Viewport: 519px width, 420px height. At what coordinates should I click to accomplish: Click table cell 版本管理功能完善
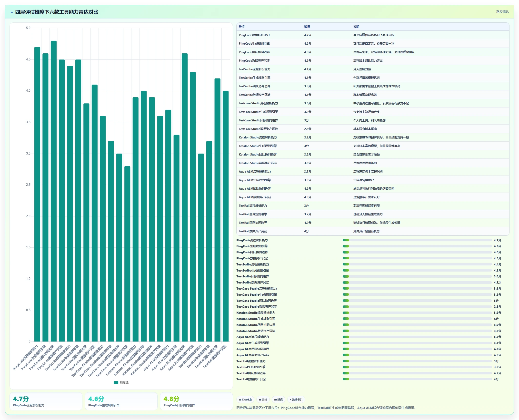[x=365, y=95]
